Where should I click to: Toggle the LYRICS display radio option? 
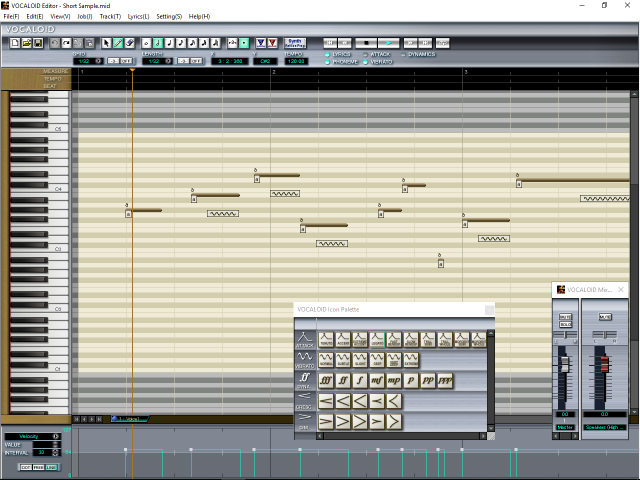coord(327,54)
